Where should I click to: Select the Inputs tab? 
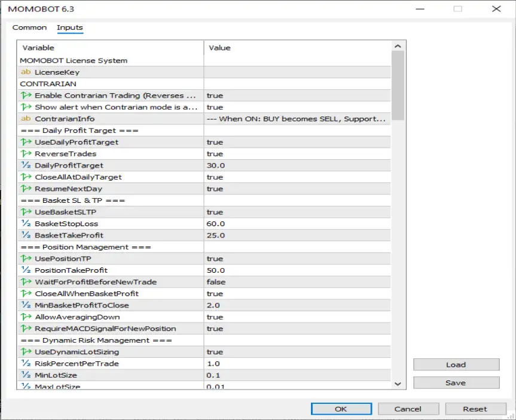tap(70, 28)
